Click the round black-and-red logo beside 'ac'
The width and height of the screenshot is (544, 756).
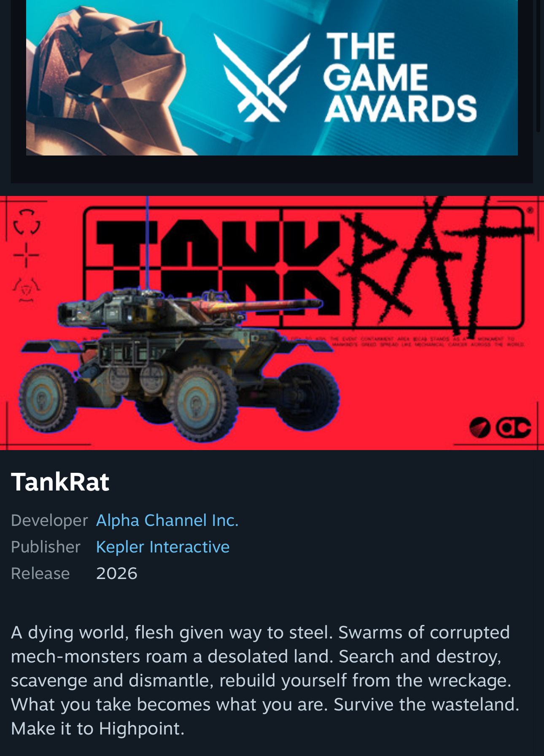[x=480, y=428]
